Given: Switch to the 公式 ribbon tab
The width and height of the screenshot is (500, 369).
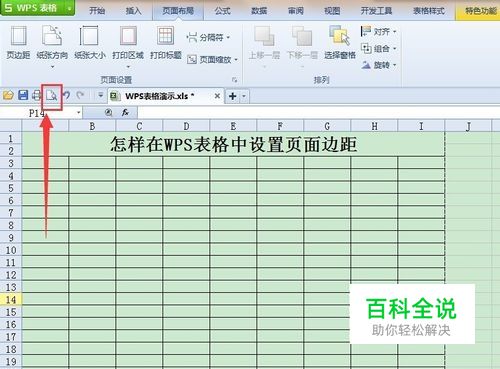Looking at the screenshot, I should pos(223,11).
